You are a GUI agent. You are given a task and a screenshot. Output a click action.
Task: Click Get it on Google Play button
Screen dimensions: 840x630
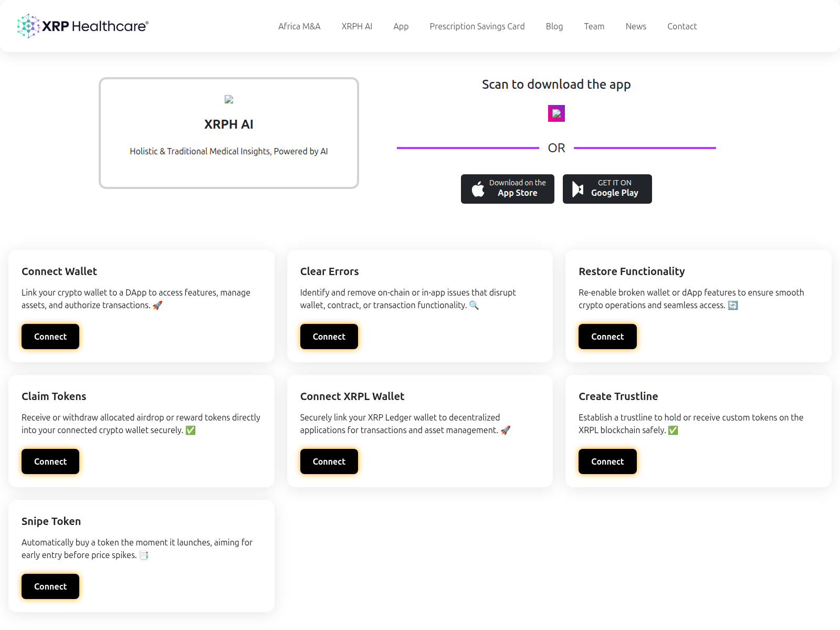(607, 189)
